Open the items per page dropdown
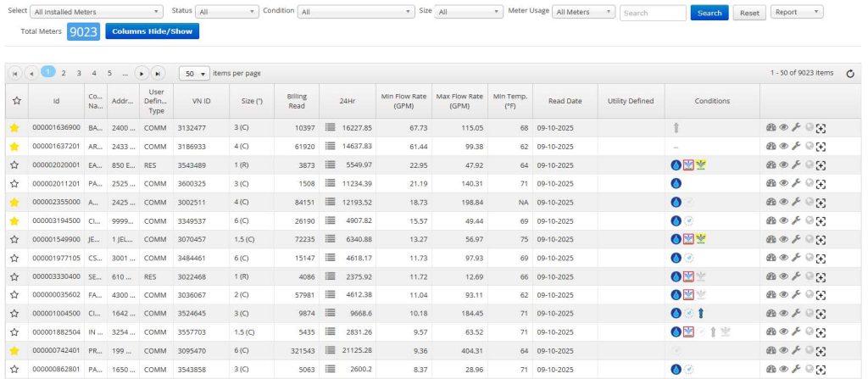This screenshot has height=379, width=868. (194, 73)
